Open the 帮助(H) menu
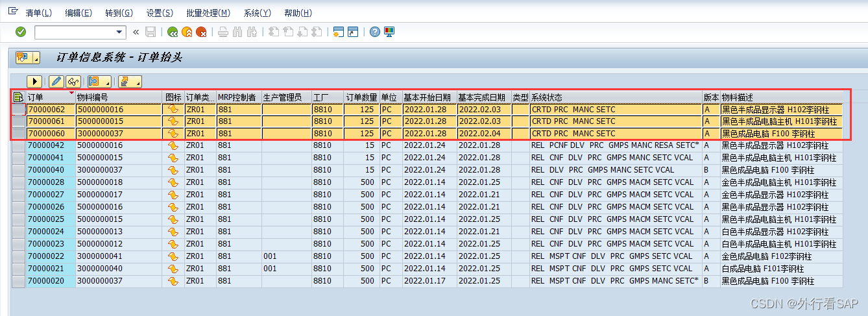 tap(298, 13)
